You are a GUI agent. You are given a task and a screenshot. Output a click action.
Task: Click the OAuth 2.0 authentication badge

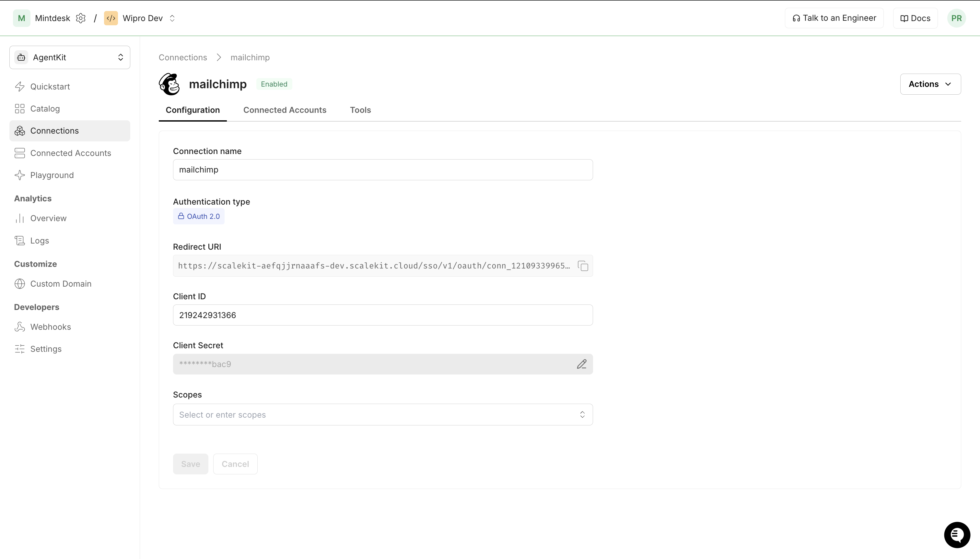tap(199, 216)
